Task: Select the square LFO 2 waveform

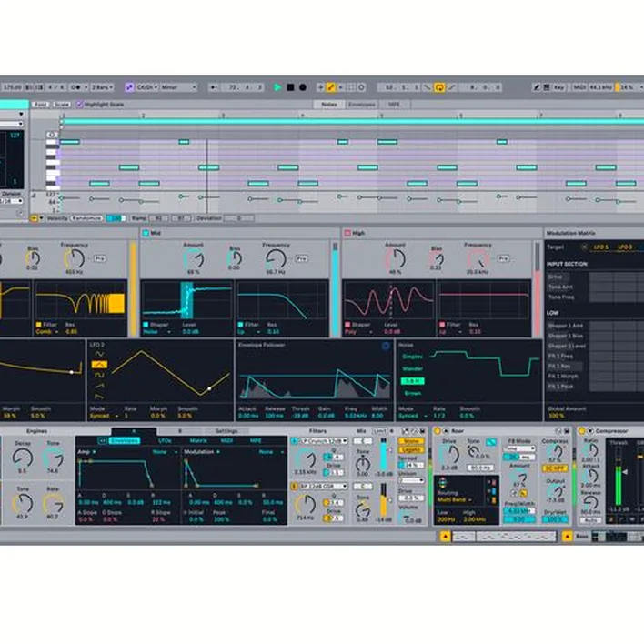Action: coord(99,376)
